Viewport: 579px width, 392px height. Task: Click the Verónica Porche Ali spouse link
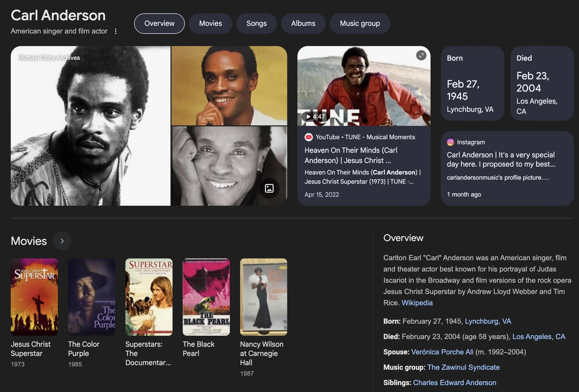[x=442, y=352]
